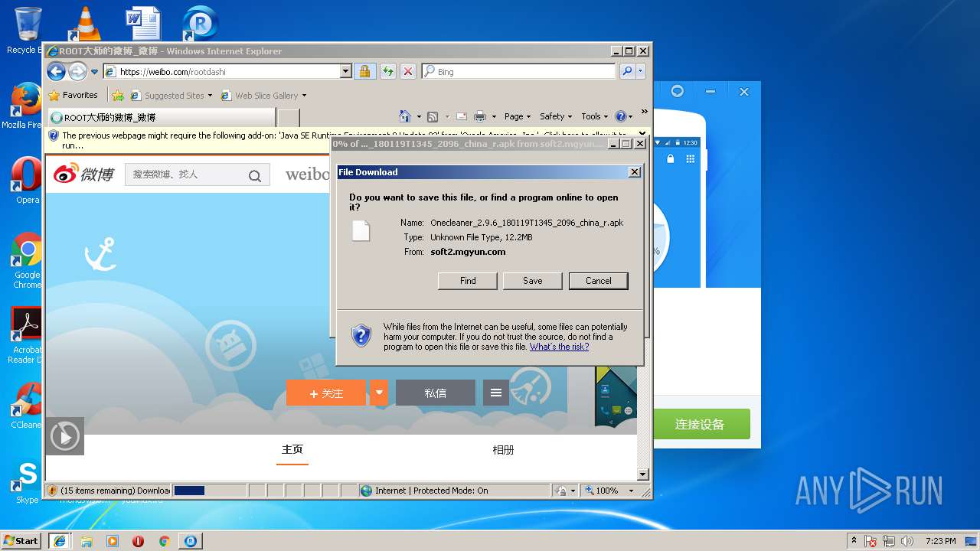The width and height of the screenshot is (980, 551).
Task: Open the recent pages dropdown arrow
Action: tap(95, 72)
